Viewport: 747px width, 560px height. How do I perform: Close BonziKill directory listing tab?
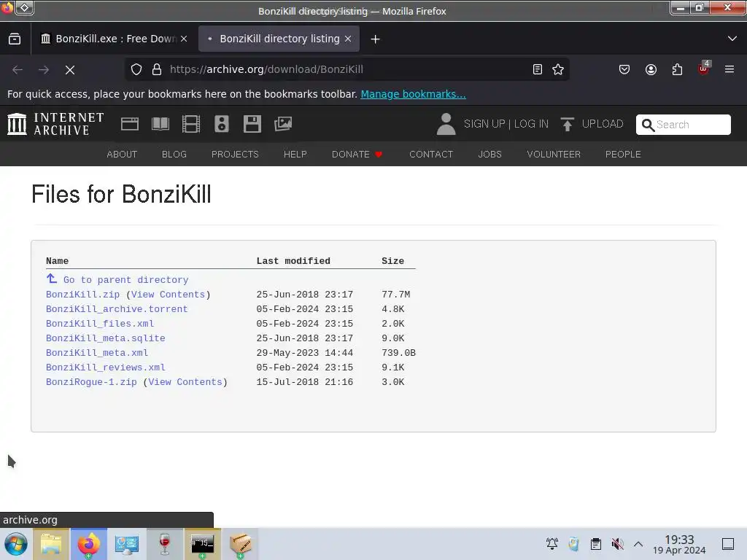tap(348, 39)
